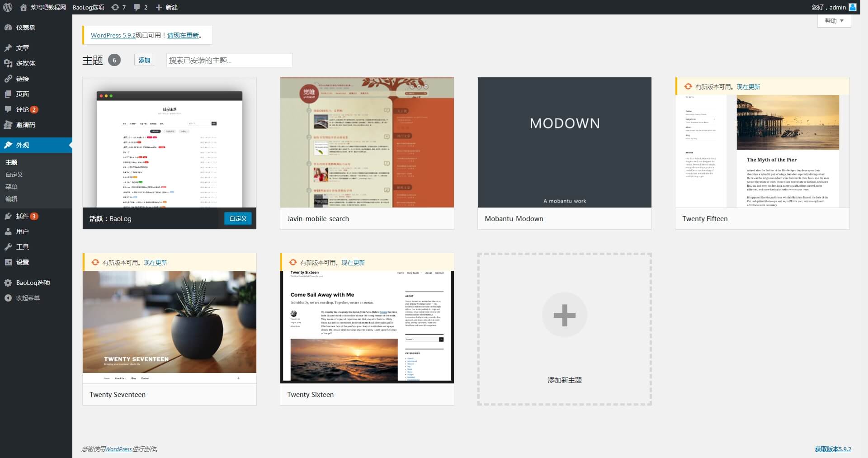Click 自定义 button on BaoLog theme
Image resolution: width=868 pixels, height=458 pixels.
[x=238, y=218]
